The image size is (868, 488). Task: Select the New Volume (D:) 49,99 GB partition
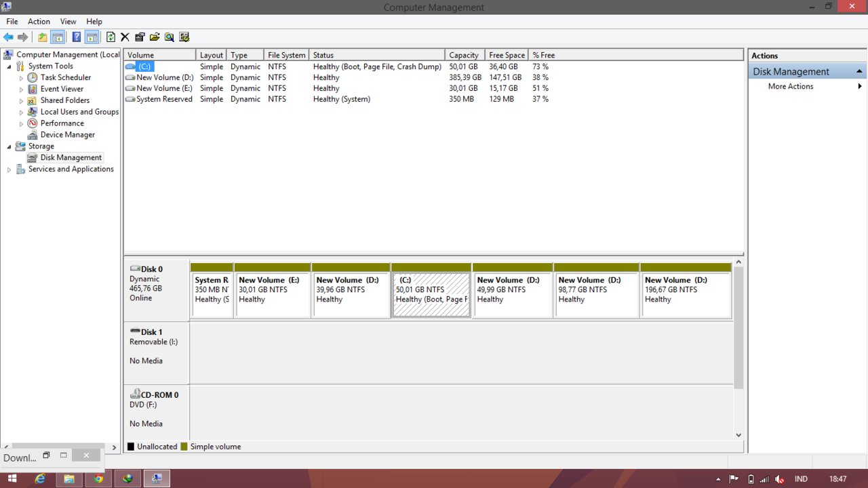coord(513,290)
